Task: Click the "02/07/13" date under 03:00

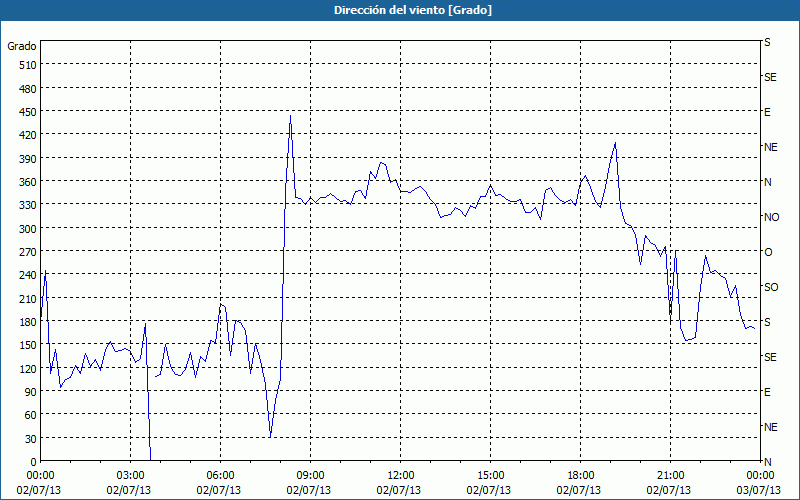Action: pos(129,490)
